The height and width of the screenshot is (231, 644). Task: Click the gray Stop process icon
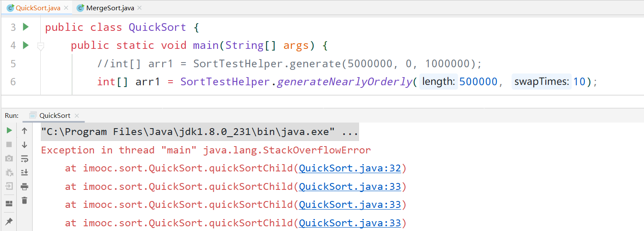(x=9, y=144)
